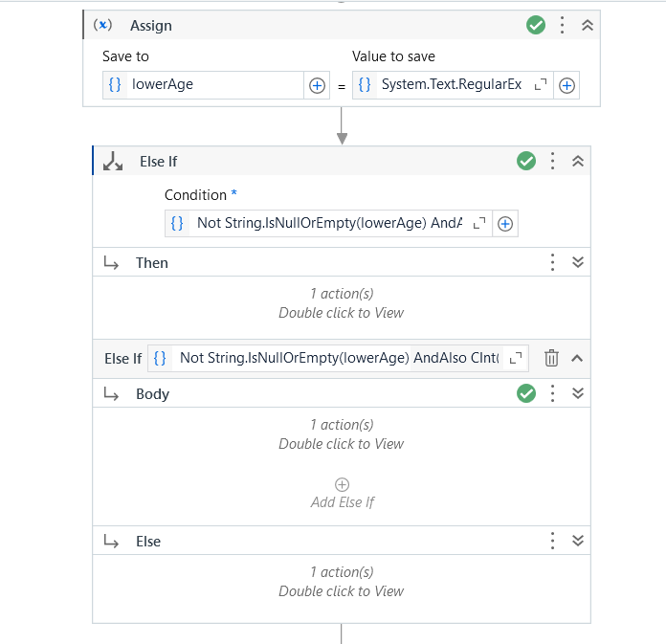Expand the Then section
Viewport: 666px width, 644px height.
[x=578, y=262]
